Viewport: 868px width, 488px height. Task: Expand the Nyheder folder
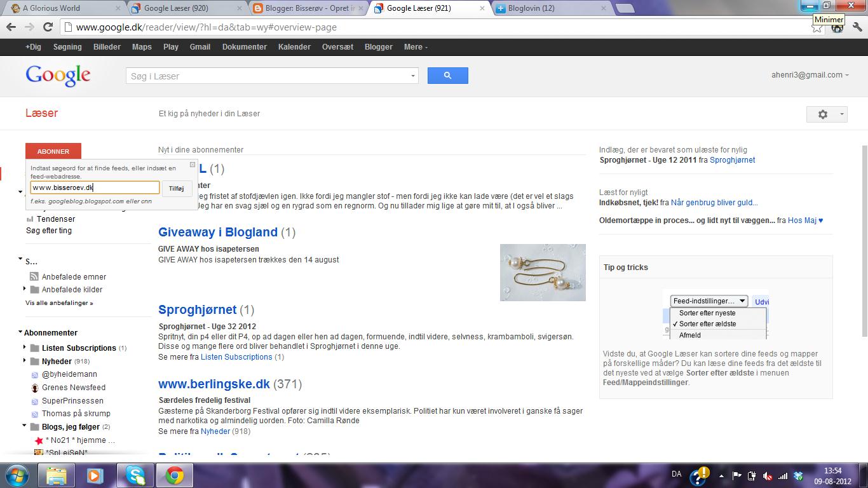[25, 361]
